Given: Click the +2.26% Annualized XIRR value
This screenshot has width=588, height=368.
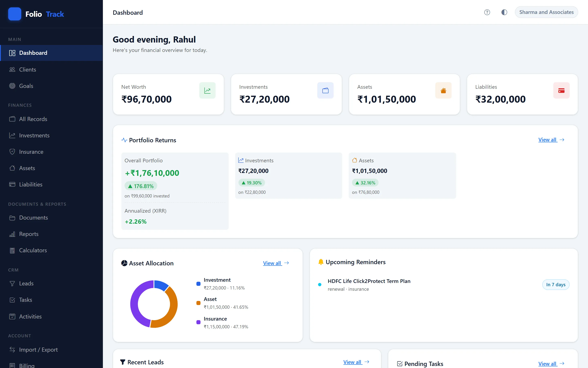Looking at the screenshot, I should pyautogui.click(x=136, y=221).
